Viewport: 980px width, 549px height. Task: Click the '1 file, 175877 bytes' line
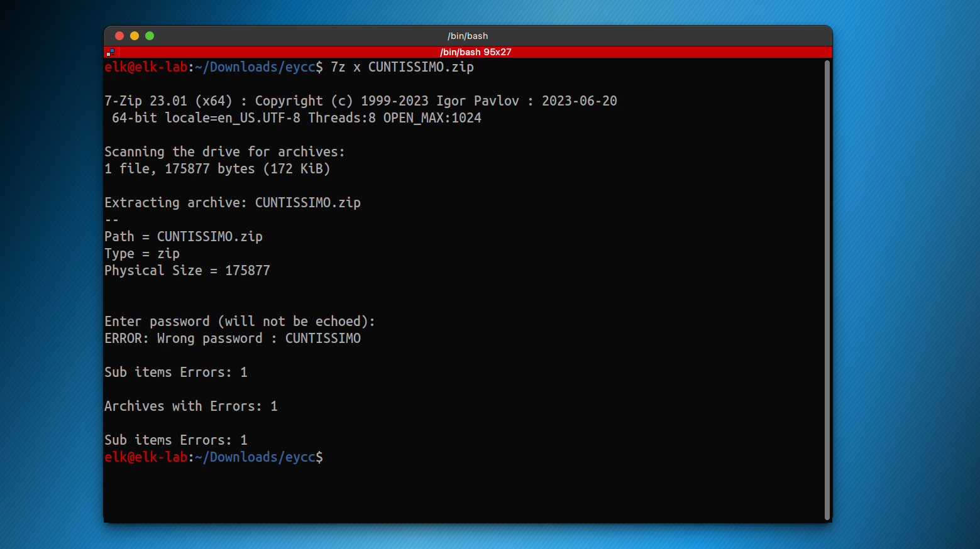click(x=217, y=169)
